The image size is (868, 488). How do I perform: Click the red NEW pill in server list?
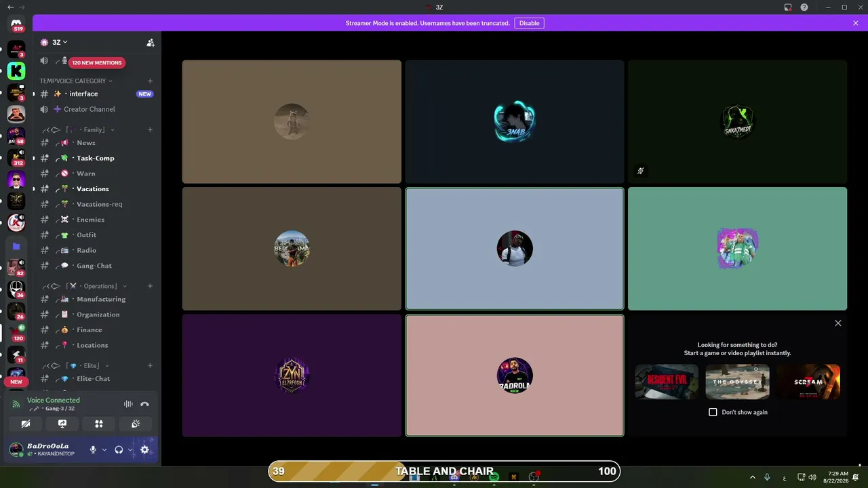(x=16, y=382)
